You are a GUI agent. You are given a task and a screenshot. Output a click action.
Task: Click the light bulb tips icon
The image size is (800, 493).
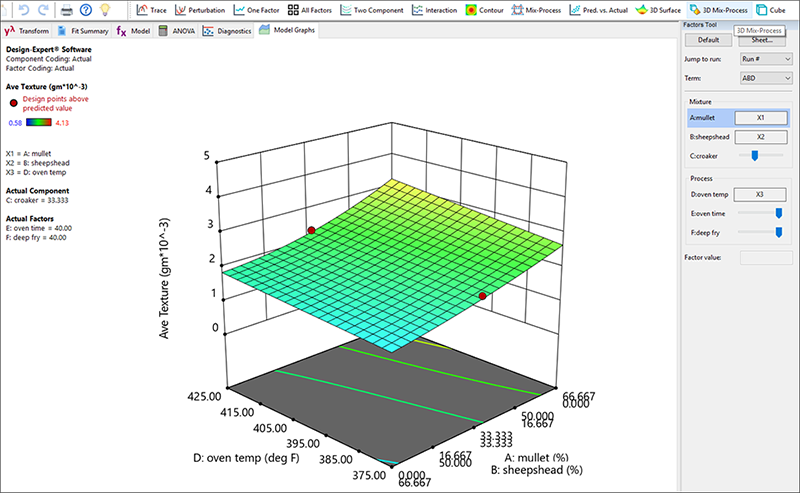point(103,10)
